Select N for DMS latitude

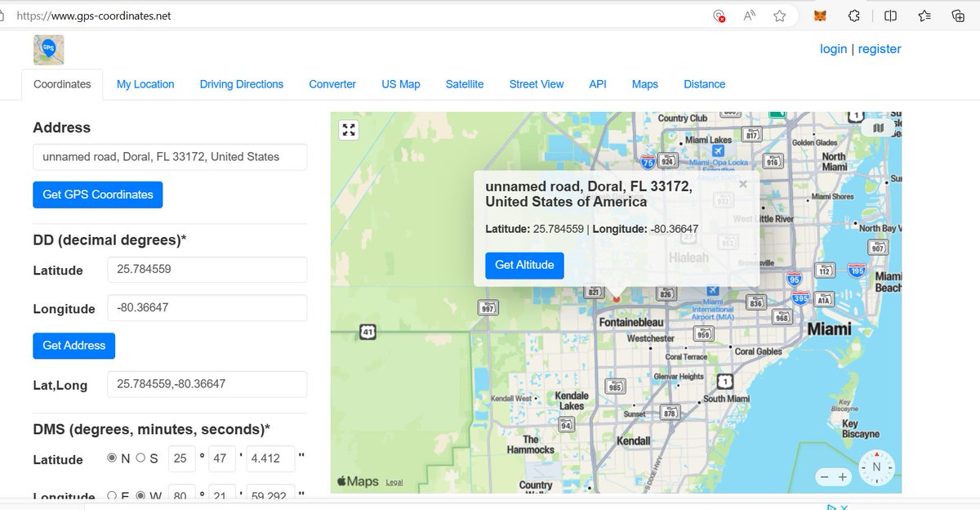coord(112,459)
